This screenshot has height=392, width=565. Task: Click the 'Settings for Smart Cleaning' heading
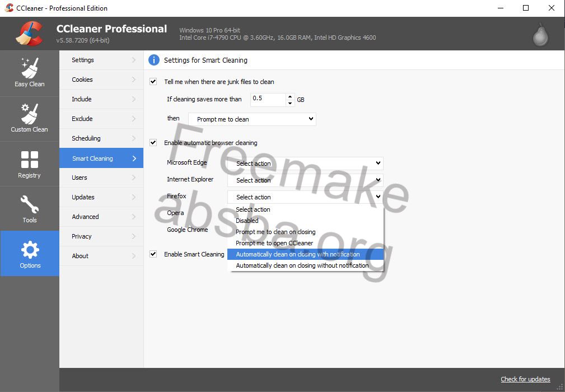(x=206, y=60)
